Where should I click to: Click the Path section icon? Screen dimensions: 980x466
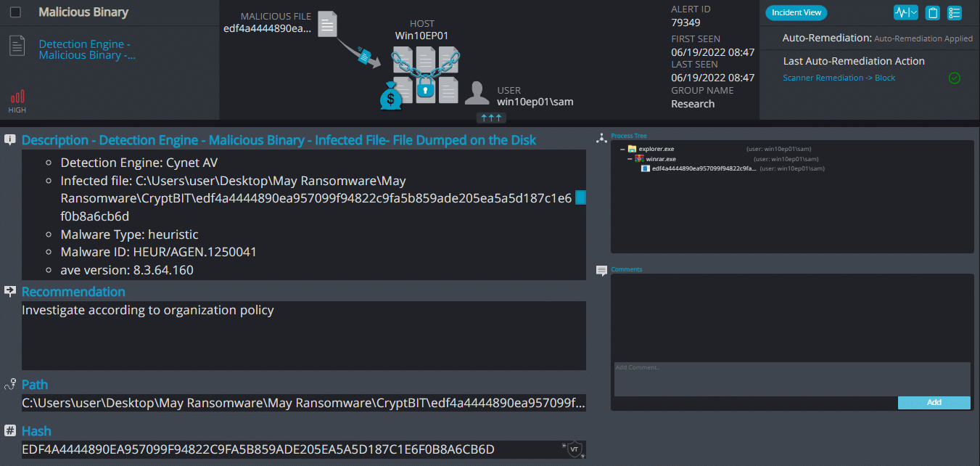tap(9, 384)
